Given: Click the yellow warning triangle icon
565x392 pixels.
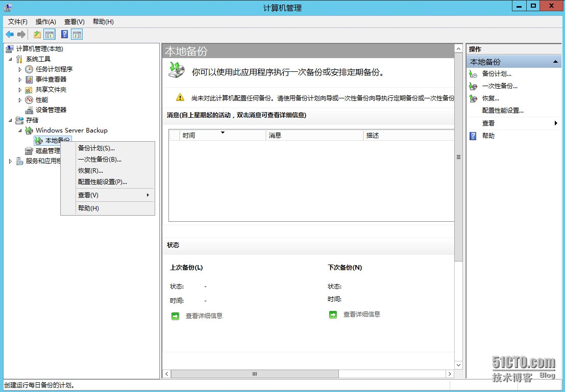Looking at the screenshot, I should coord(180,97).
